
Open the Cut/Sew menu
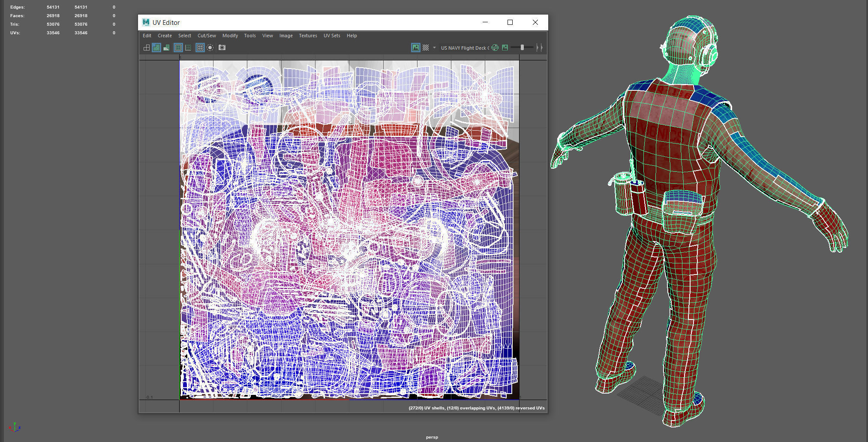coord(207,36)
